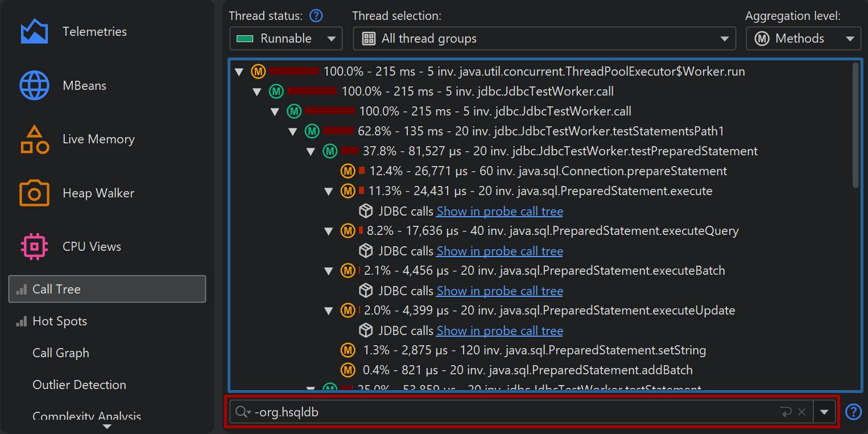868x434 pixels.
Task: Switch to the Hot Spots view
Action: tap(60, 321)
